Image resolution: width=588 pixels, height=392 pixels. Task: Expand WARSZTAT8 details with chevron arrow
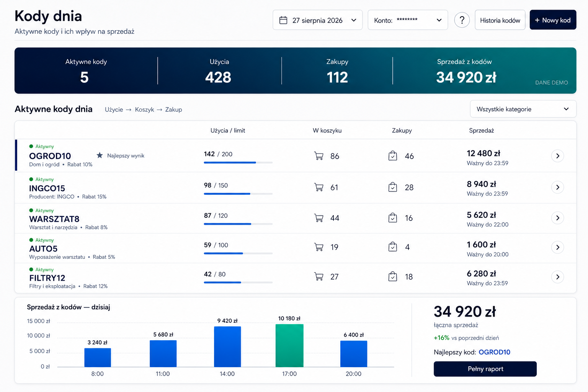557,218
